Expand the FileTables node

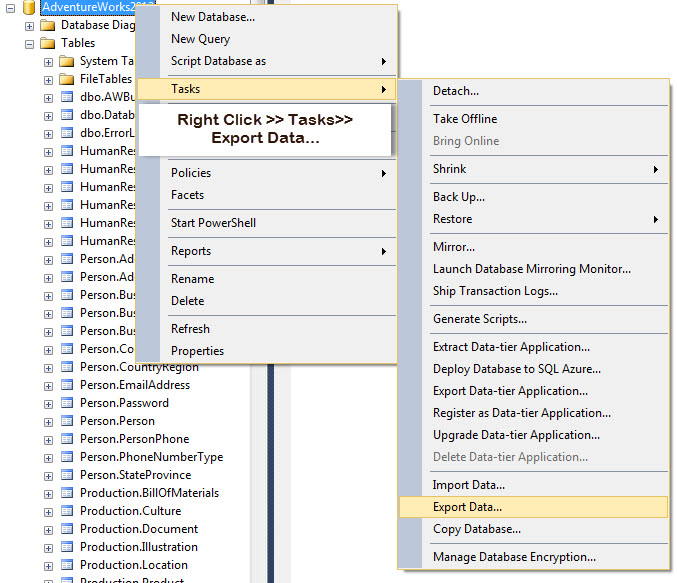coord(48,80)
